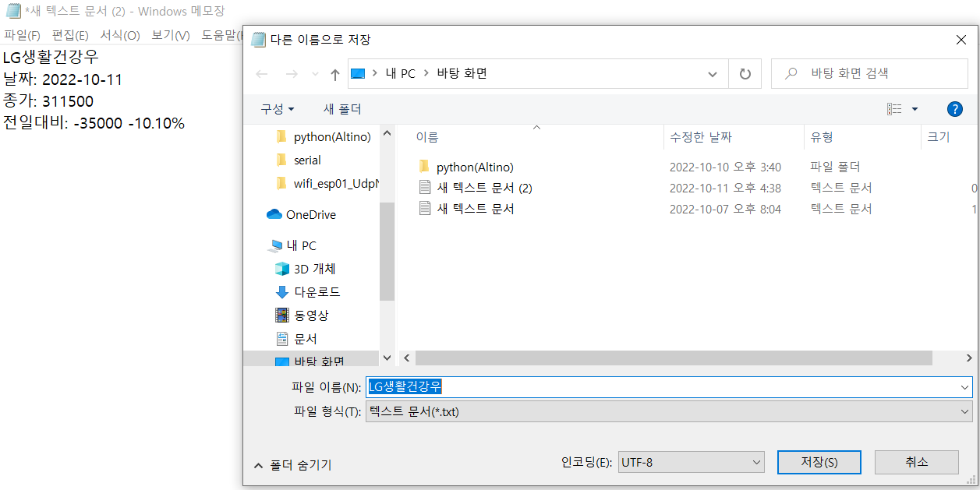
Task: Open the 파일 이름 dropdown arrow
Action: [965, 386]
